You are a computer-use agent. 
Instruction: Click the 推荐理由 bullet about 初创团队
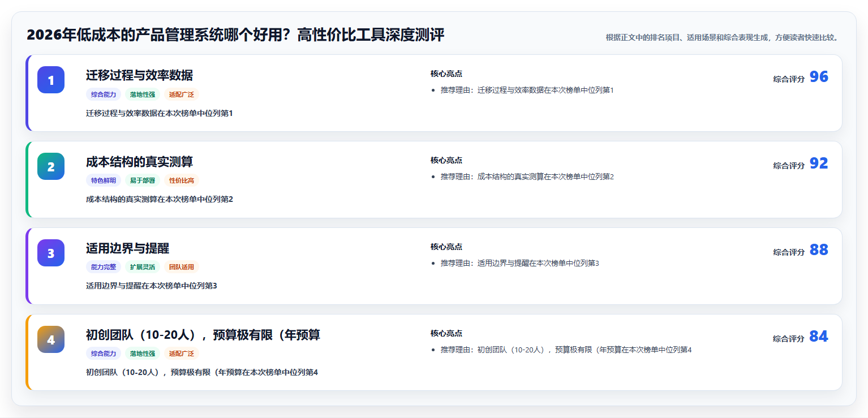(566, 350)
